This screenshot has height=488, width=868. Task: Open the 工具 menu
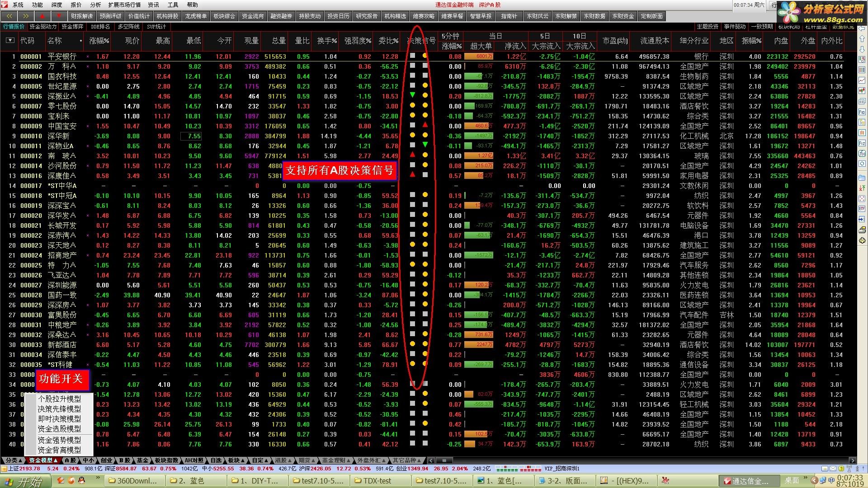[x=173, y=5]
